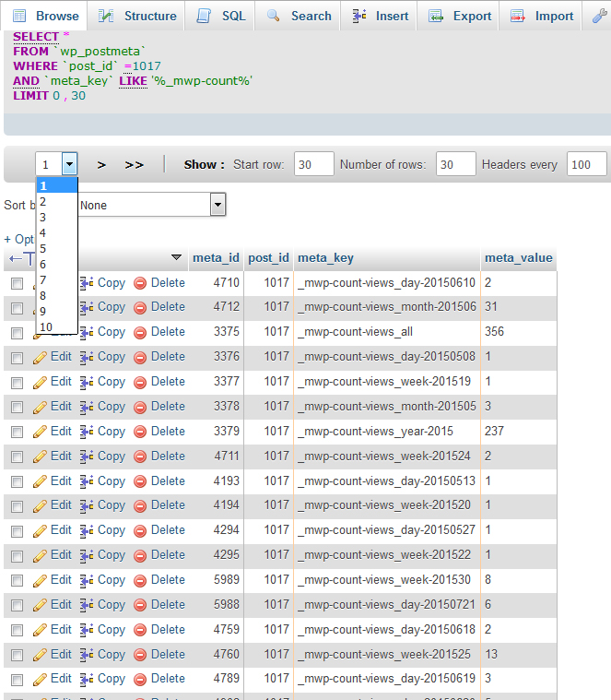Click Edit pencil icon for row 4294

40,531
